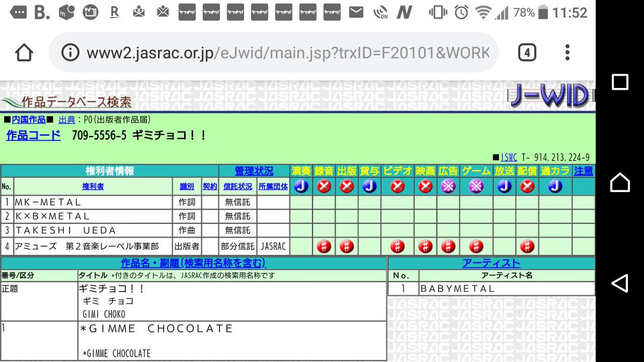
Task: Tap the 11:52 clock in status bar
Action: pos(570,12)
